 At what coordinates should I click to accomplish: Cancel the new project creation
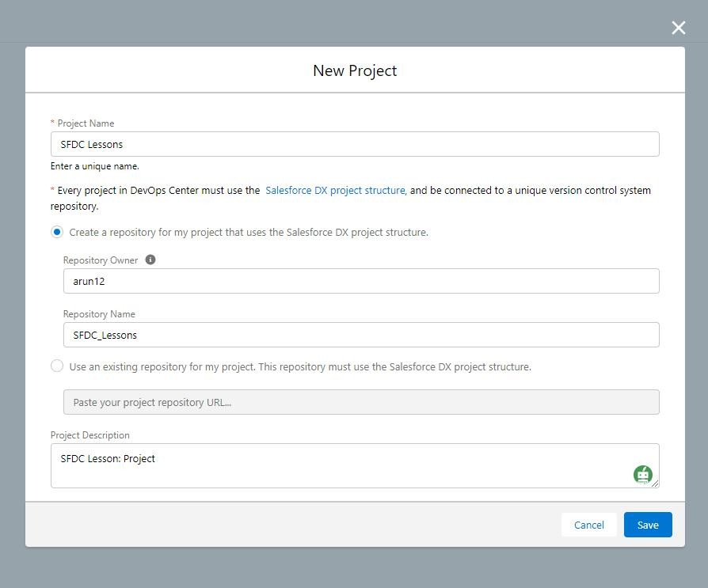[x=588, y=525]
